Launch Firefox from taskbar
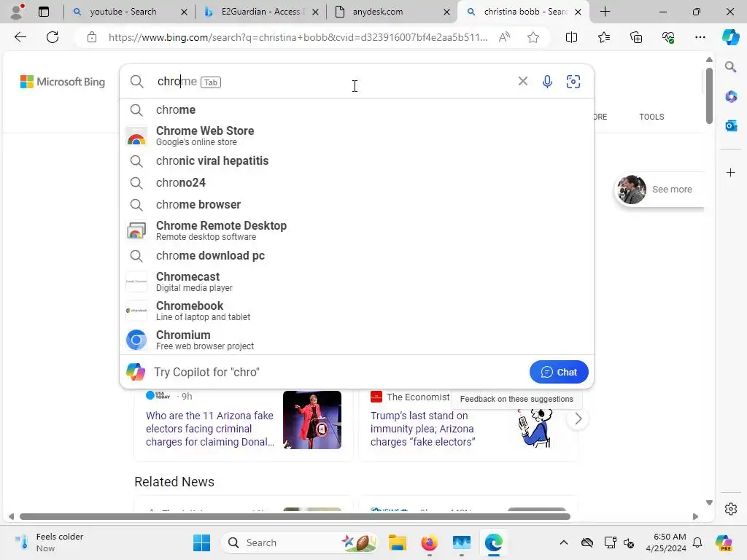This screenshot has width=747, height=560. (429, 542)
